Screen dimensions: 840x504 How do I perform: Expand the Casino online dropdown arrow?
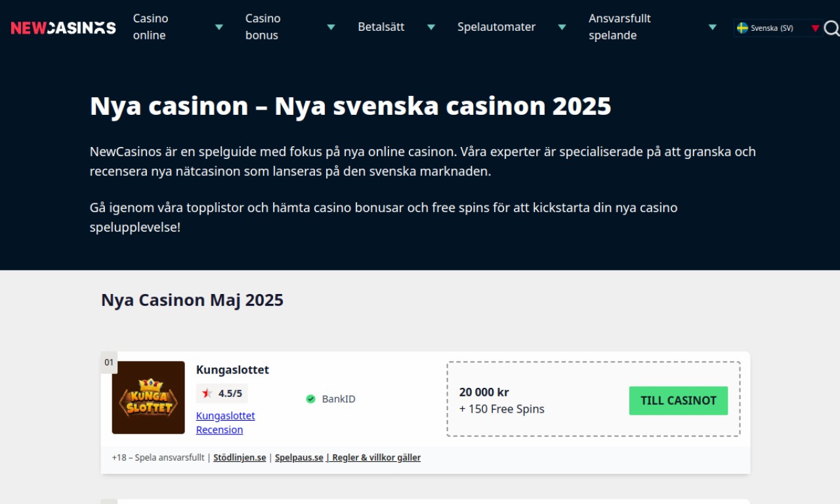(x=219, y=27)
